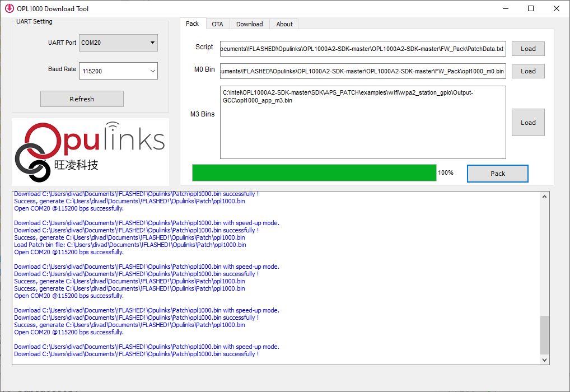
Task: Click the UART Setting group label
Action: (34, 21)
